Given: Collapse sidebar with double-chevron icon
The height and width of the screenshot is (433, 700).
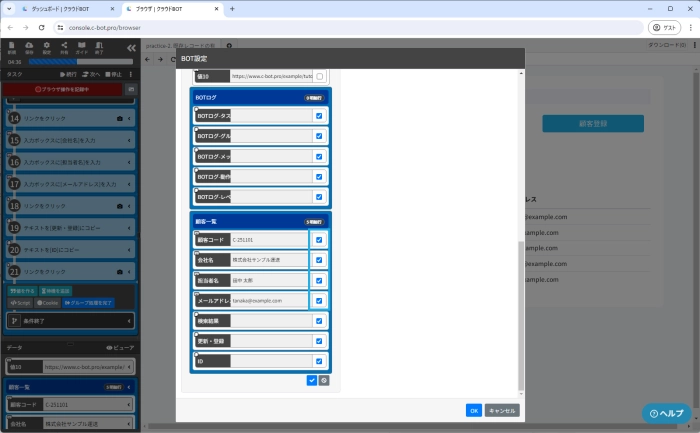Looking at the screenshot, I should pos(131,48).
